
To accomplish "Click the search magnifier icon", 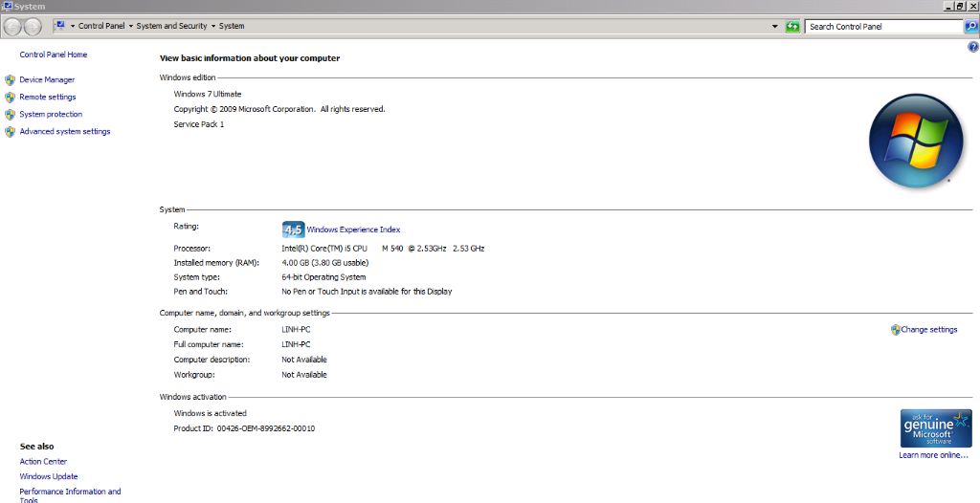I will 971,26.
